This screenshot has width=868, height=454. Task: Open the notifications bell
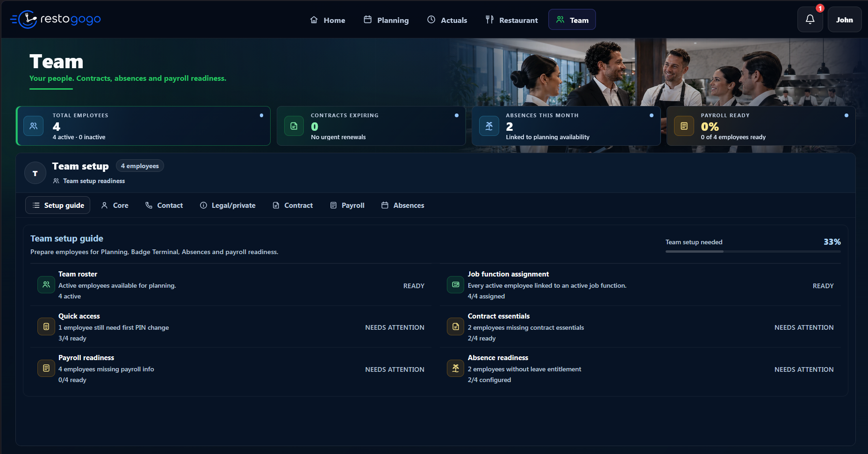(810, 20)
